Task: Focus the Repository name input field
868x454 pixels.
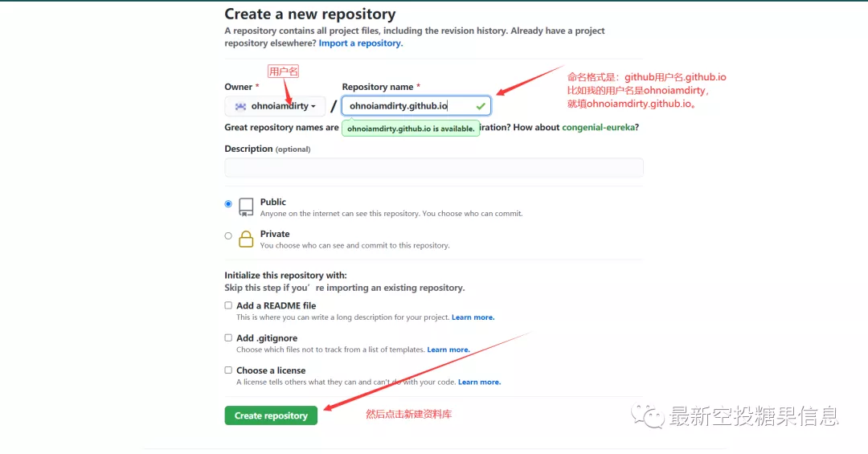Action: tap(416, 106)
